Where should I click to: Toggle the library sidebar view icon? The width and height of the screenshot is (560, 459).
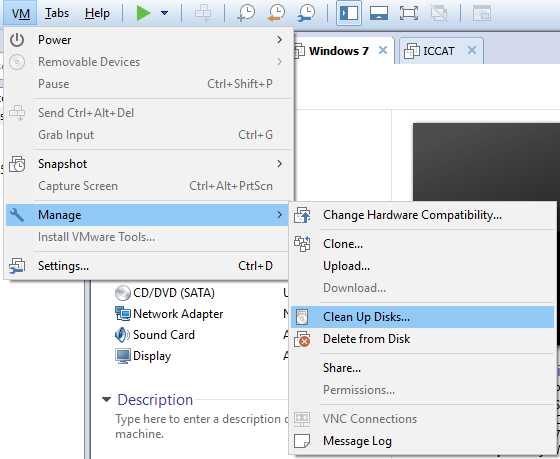[x=349, y=13]
